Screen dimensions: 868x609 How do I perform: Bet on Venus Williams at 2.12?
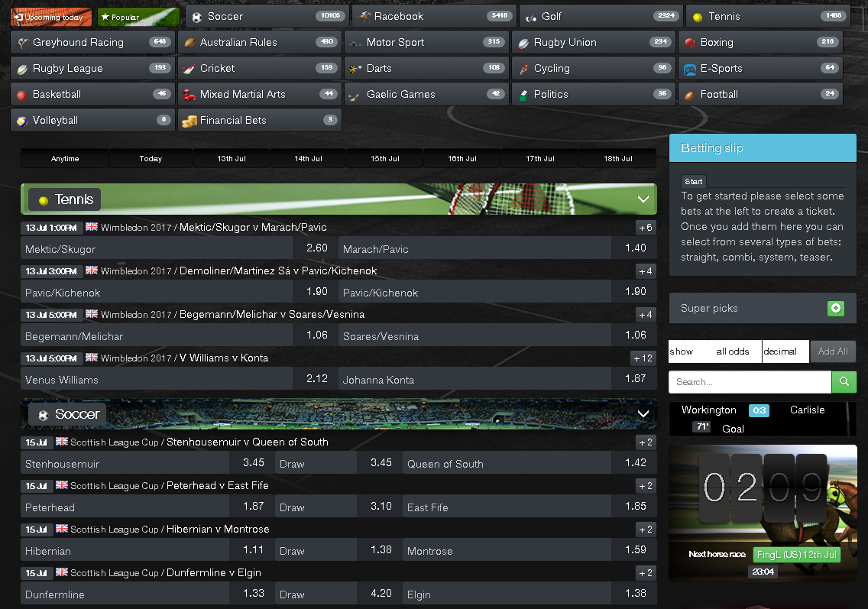click(x=179, y=379)
